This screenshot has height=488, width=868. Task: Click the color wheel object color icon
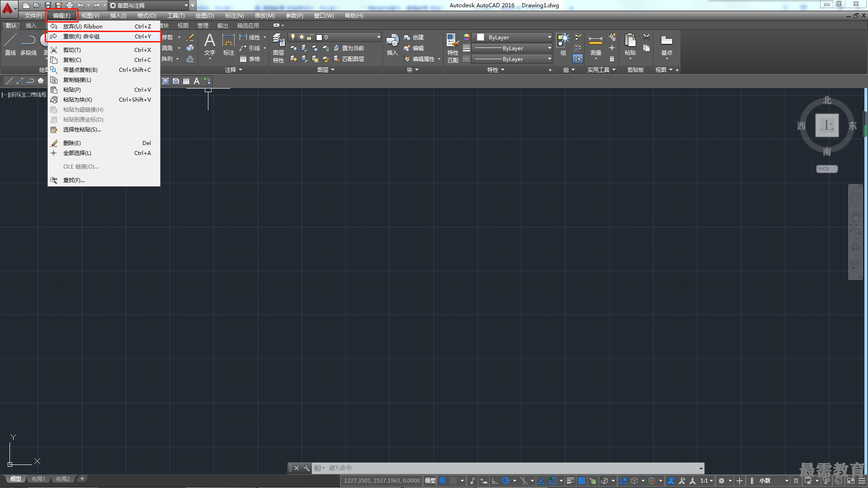tap(467, 37)
